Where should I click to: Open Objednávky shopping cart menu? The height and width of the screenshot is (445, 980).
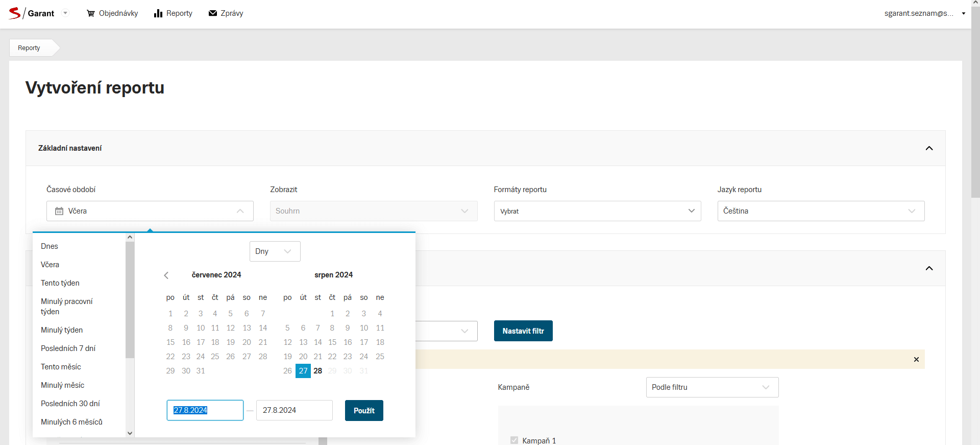112,13
